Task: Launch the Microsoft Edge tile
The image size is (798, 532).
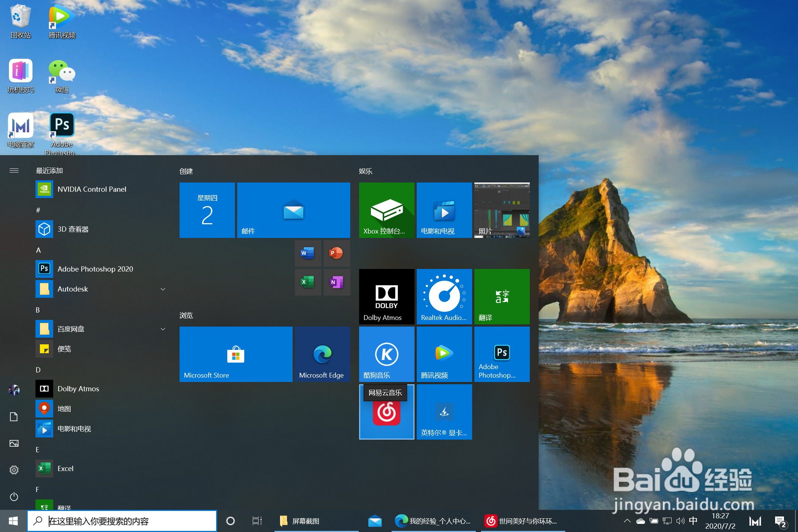Action: [x=322, y=354]
